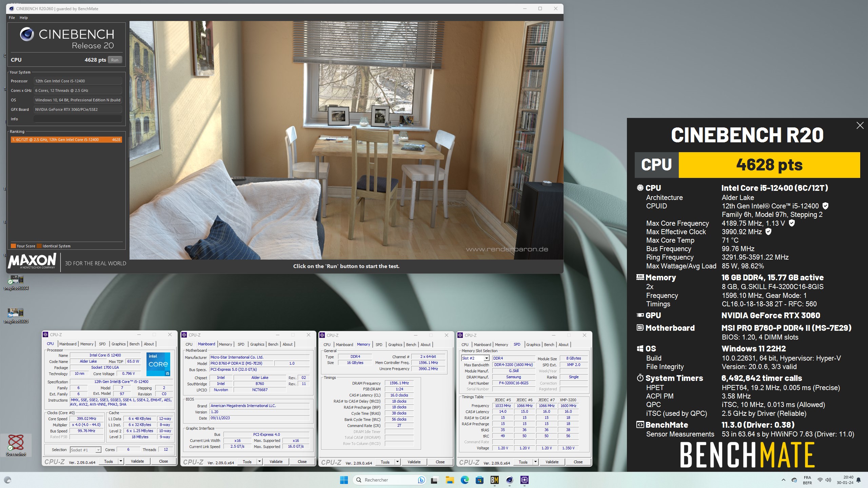
Task: Select the snaphsot0005 desktop icon
Action: (x=16, y=316)
